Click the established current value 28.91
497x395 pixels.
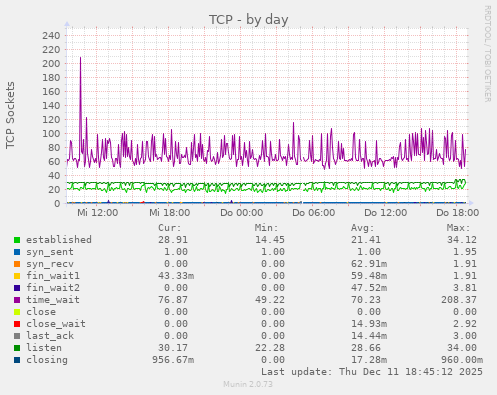173,240
